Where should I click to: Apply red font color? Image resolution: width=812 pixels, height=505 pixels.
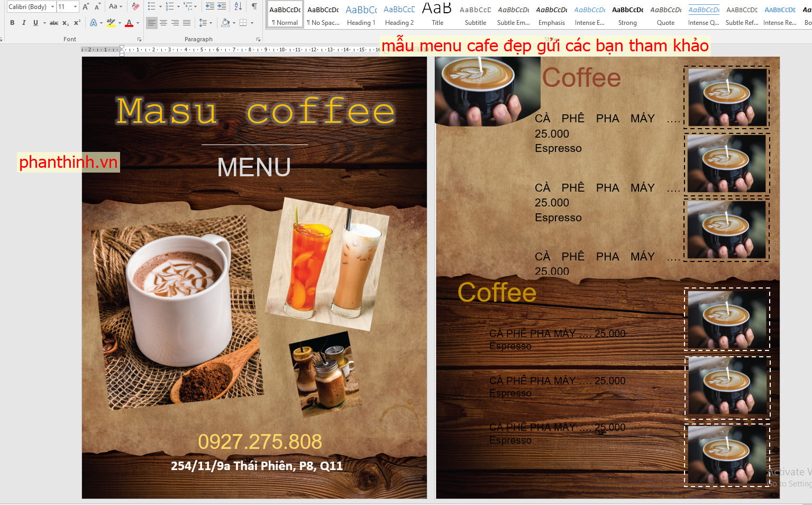pos(129,23)
